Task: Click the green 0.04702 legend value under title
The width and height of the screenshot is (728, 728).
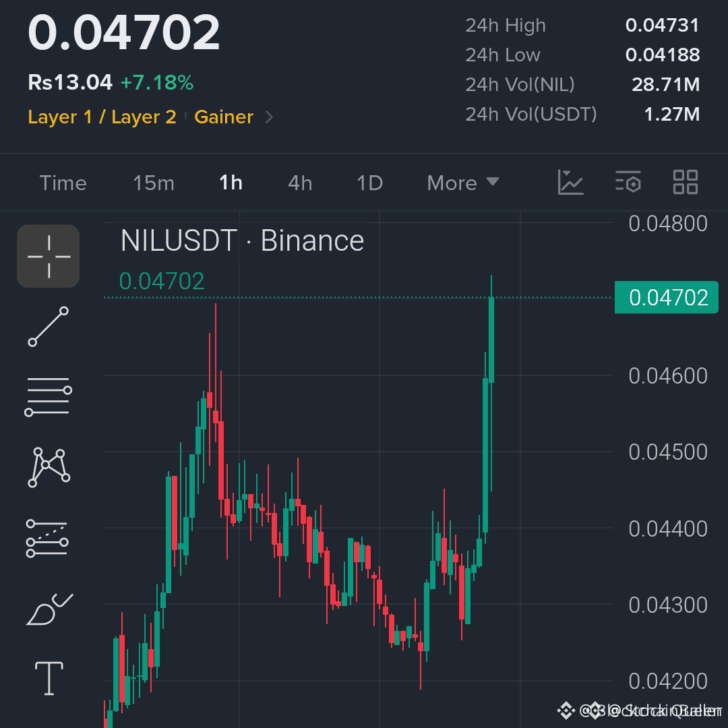Action: (162, 281)
